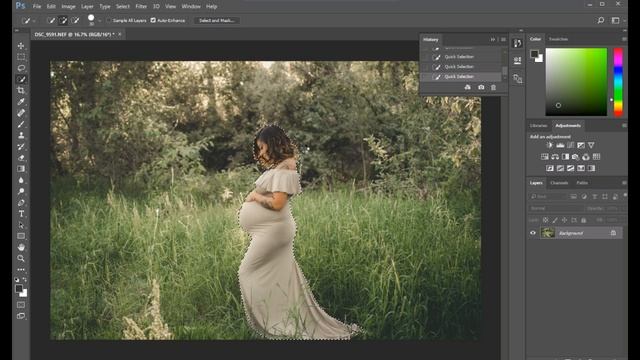Create new snapshot from History panel
Screen dimensions: 640x360
[481, 87]
